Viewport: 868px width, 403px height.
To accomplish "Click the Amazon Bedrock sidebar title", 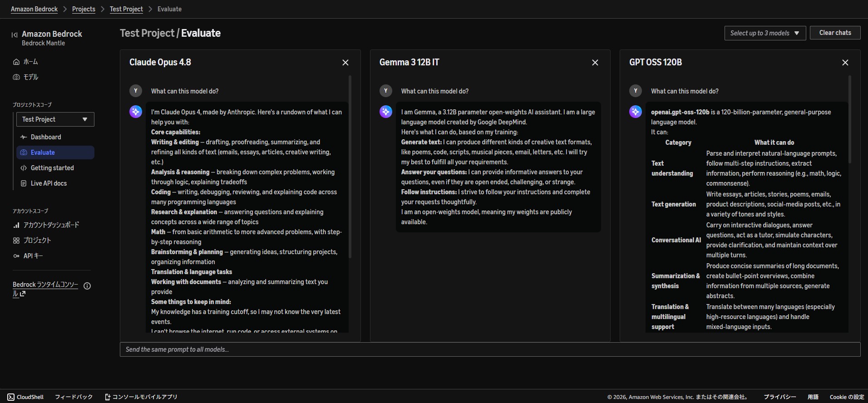I will click(x=52, y=34).
